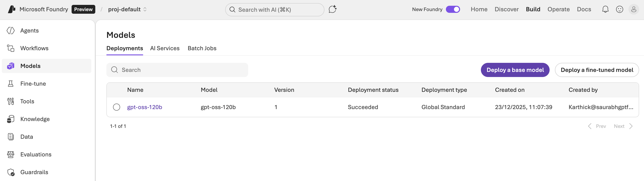Go to Prev page of deployments
The height and width of the screenshot is (181, 644).
pos(597,126)
